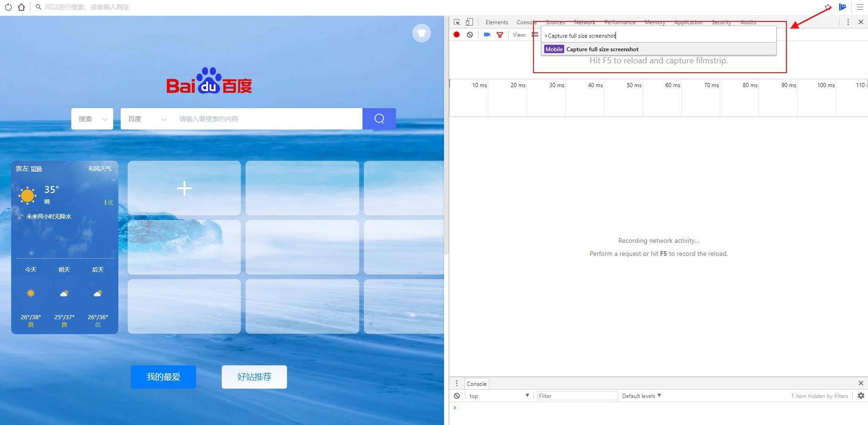Click the 50 ms timeline marker

(x=634, y=85)
